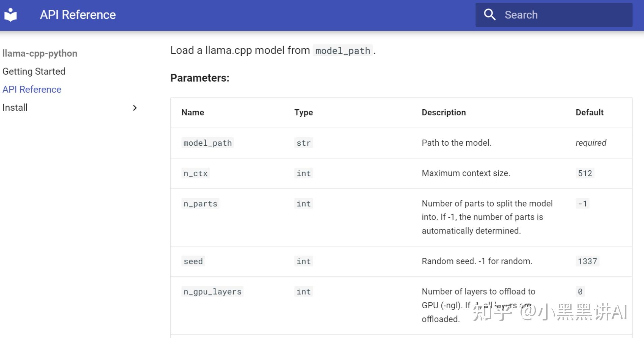Click the book logo icon in header
Screen dimensions: 644x338
[11, 15]
